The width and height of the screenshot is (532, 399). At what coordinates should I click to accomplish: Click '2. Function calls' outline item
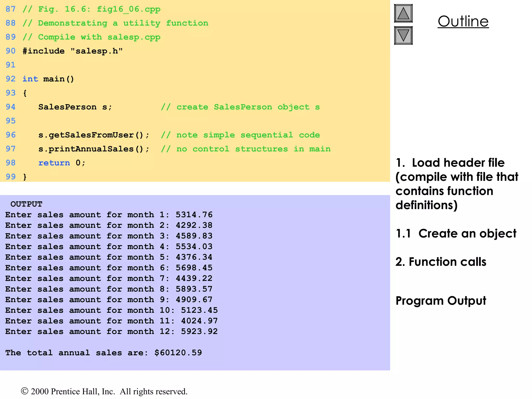pos(441,262)
